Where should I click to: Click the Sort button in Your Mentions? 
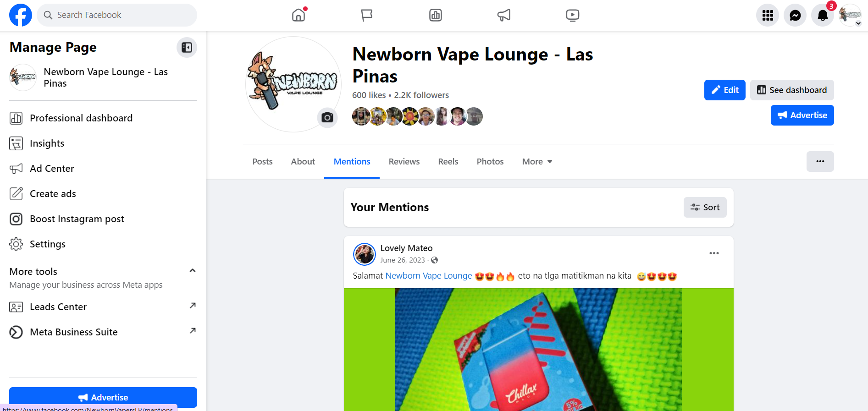[705, 207]
